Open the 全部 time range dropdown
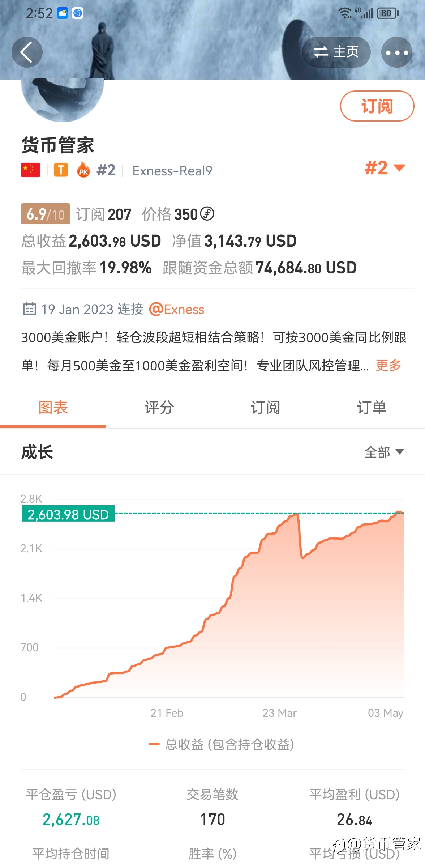 [x=384, y=452]
